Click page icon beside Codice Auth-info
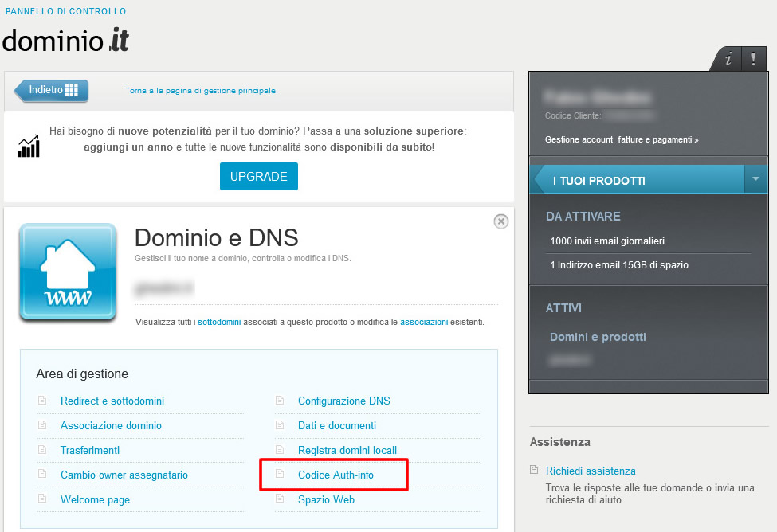 280,474
